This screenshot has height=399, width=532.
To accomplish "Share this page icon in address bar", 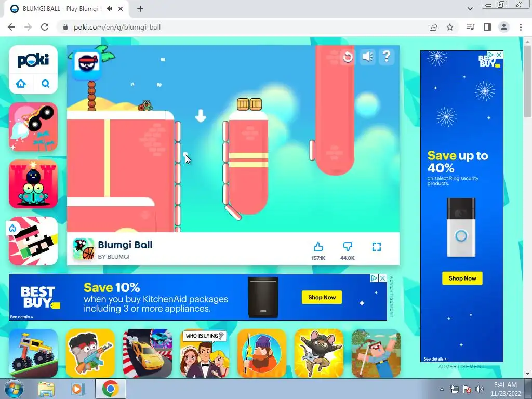I will click(x=433, y=27).
